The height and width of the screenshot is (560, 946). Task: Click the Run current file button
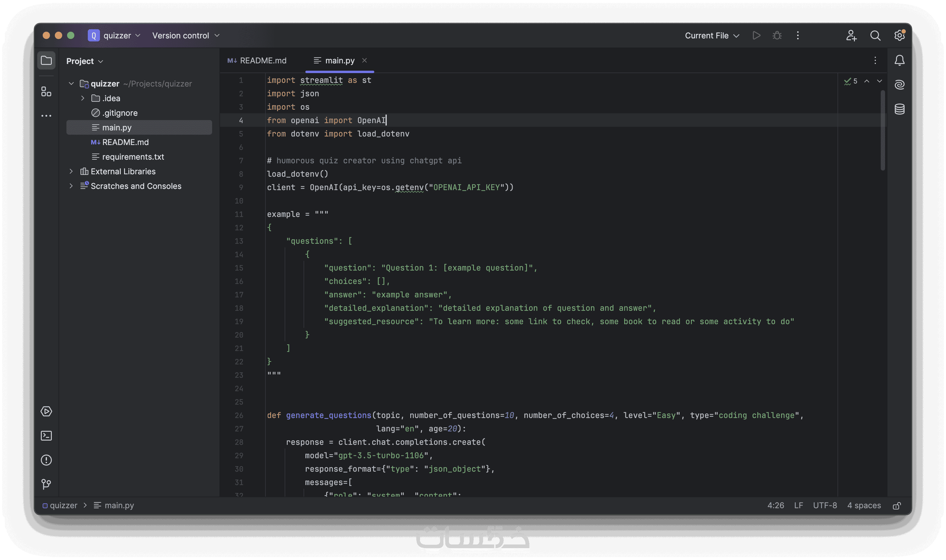(x=756, y=35)
